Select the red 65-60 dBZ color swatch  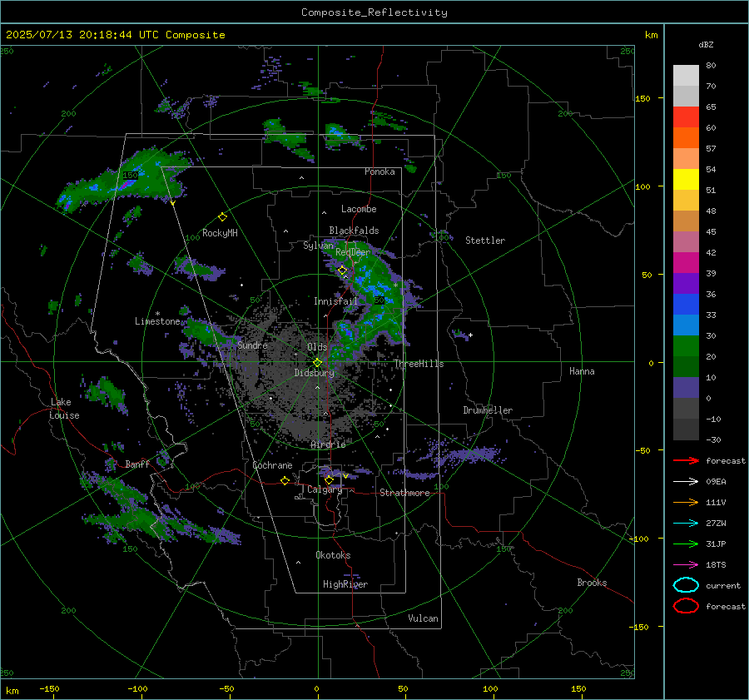pyautogui.click(x=686, y=117)
